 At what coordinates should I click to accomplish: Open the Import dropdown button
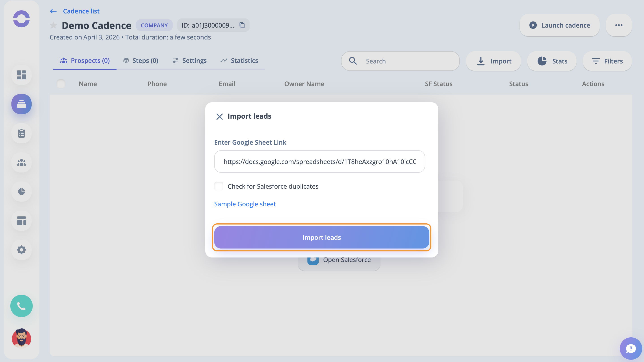click(x=493, y=61)
